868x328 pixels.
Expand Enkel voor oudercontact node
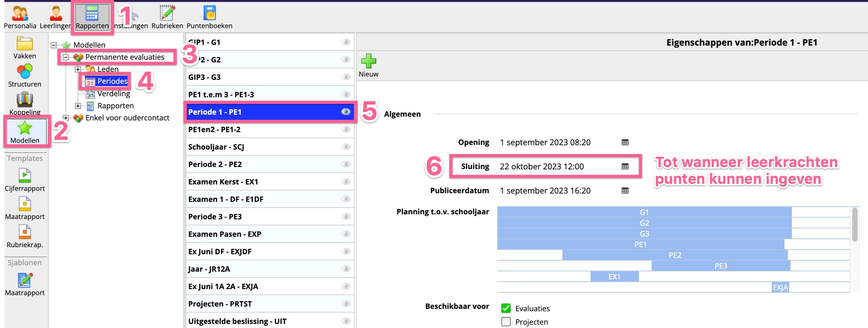point(66,118)
